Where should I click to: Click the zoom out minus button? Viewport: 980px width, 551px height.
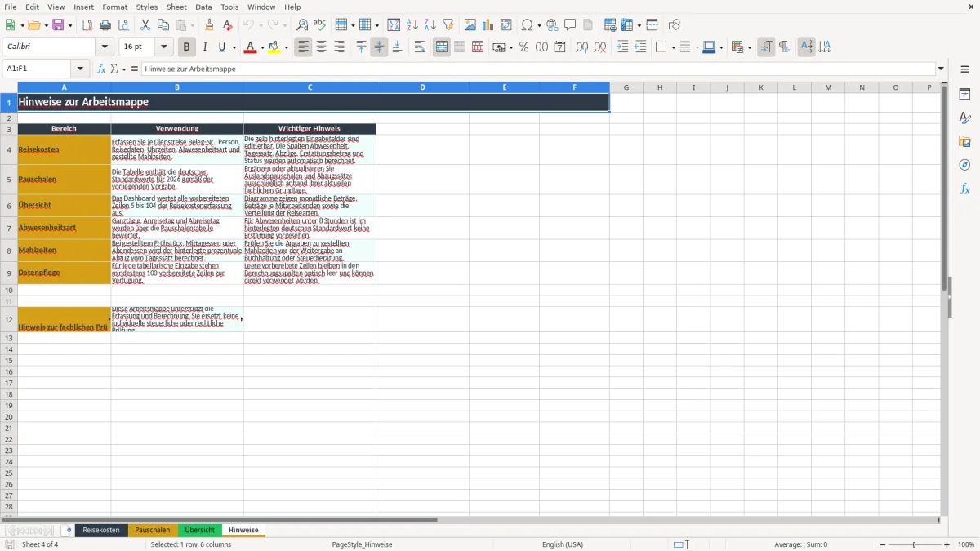coord(882,544)
